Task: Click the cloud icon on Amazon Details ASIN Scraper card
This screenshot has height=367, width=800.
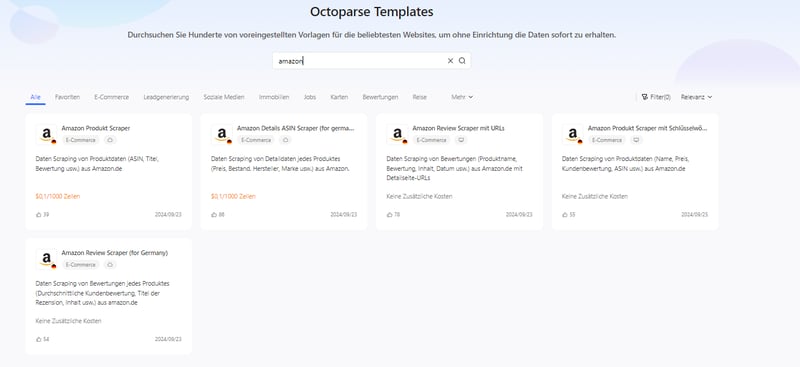Action: [x=286, y=140]
